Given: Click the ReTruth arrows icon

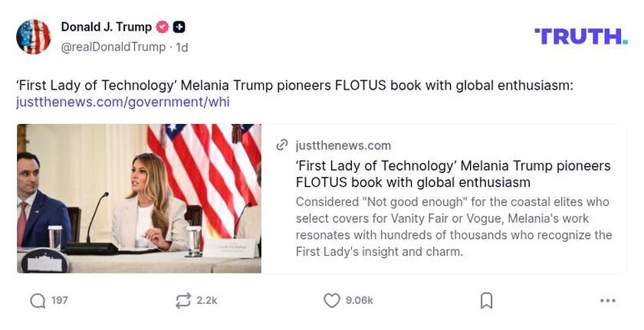Looking at the screenshot, I should pyautogui.click(x=183, y=301).
